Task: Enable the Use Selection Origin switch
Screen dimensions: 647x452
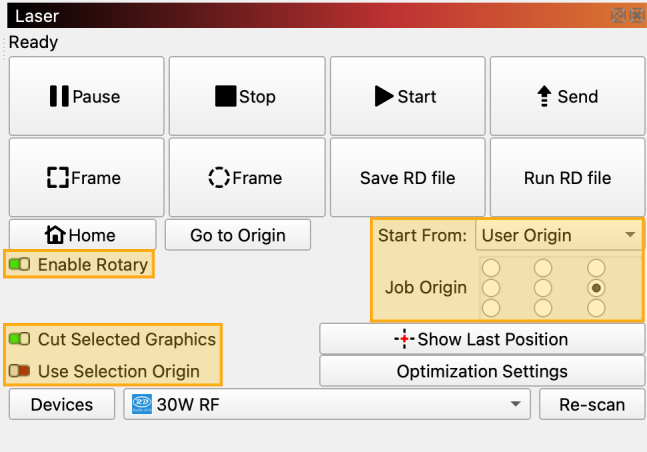Action: click(x=20, y=371)
